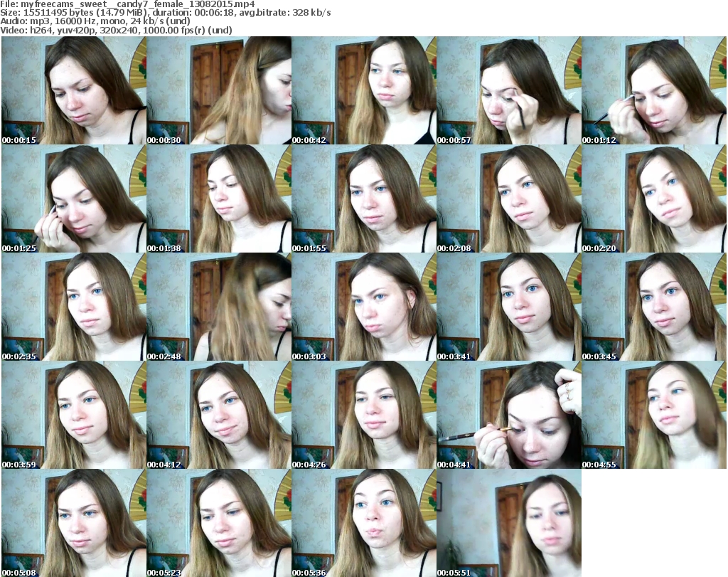Select the thumbnail stamped 00:03:45
This screenshot has width=728, height=577.
tap(654, 307)
